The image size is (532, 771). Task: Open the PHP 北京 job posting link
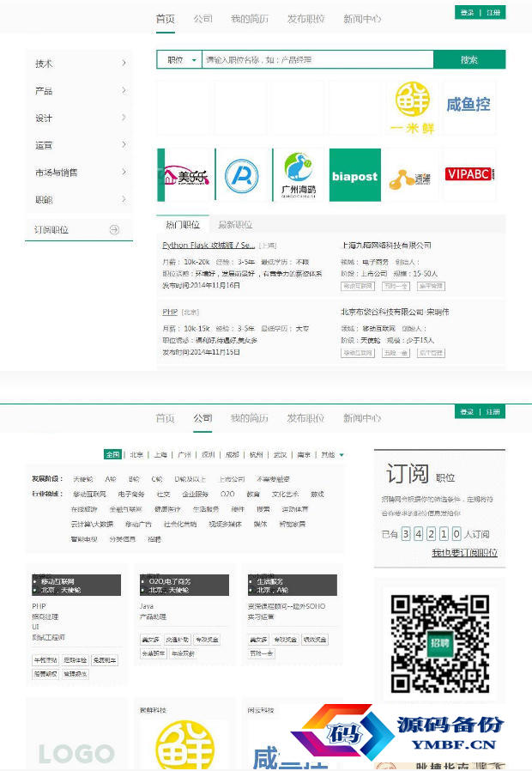(x=170, y=312)
